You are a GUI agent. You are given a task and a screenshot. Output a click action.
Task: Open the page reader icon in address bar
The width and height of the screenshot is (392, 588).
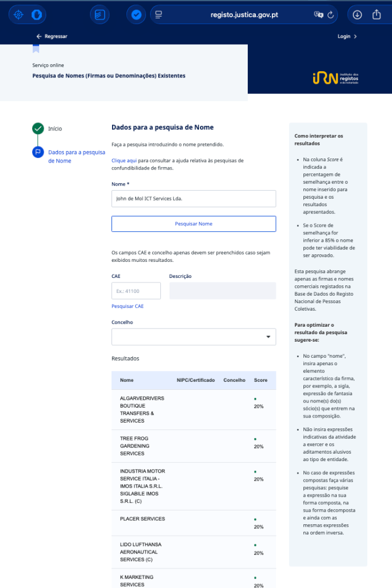tap(159, 15)
